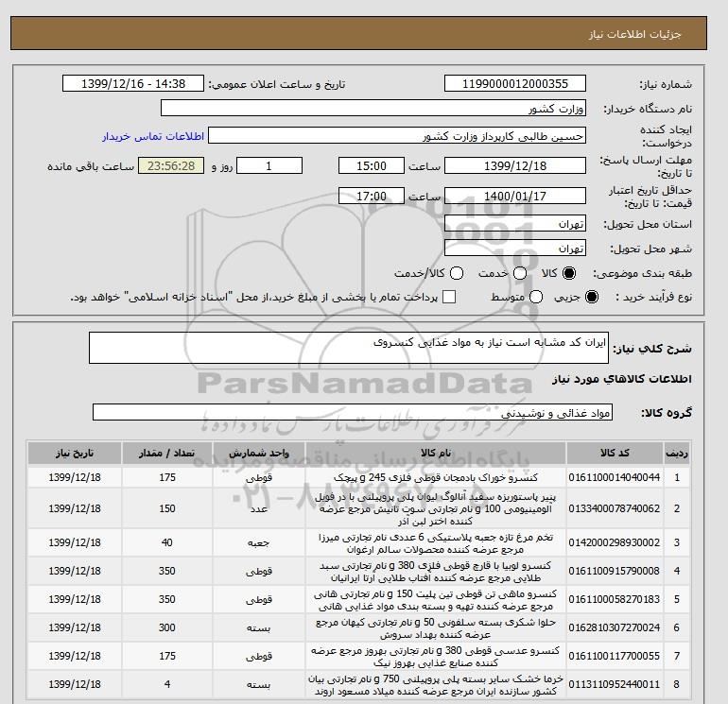Click product code 0142000298930002

(x=615, y=542)
